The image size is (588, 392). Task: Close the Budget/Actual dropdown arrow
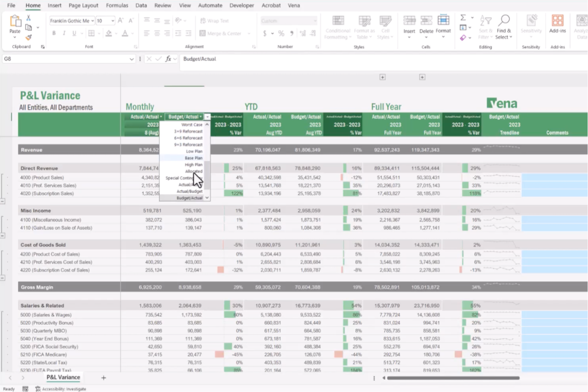tap(207, 117)
